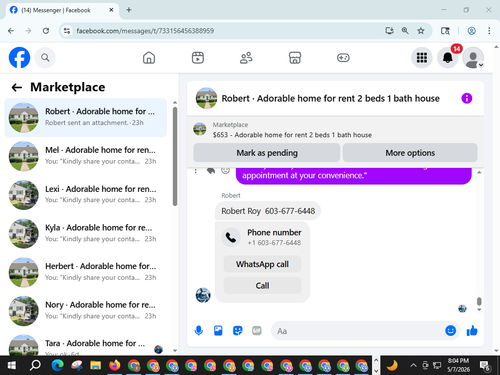Go to the Home feed icon
The width and height of the screenshot is (500, 375).
[x=149, y=58]
